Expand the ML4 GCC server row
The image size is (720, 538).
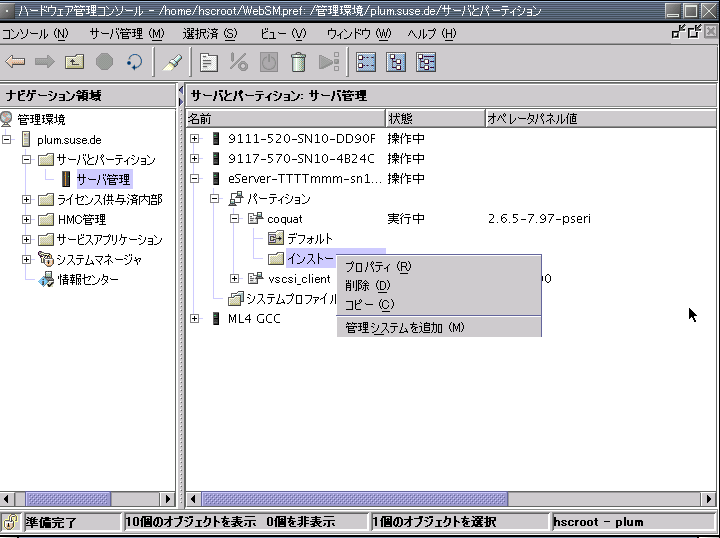coord(195,318)
